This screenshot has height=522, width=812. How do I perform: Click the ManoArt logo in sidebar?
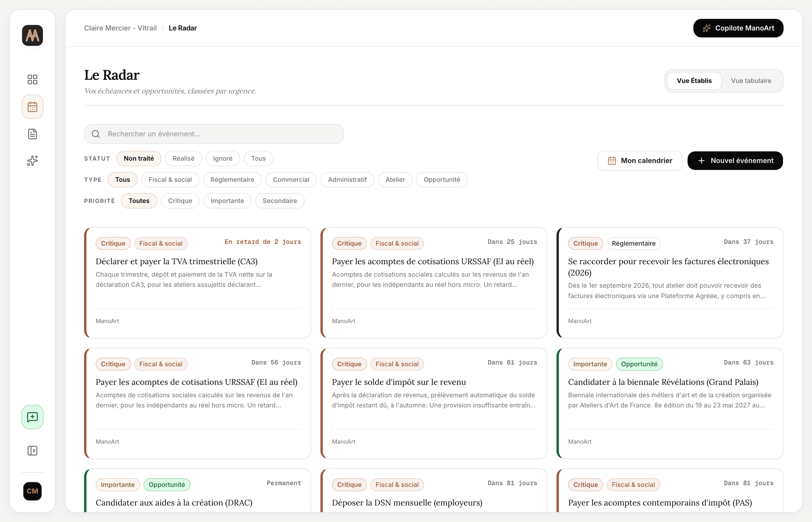pos(32,35)
